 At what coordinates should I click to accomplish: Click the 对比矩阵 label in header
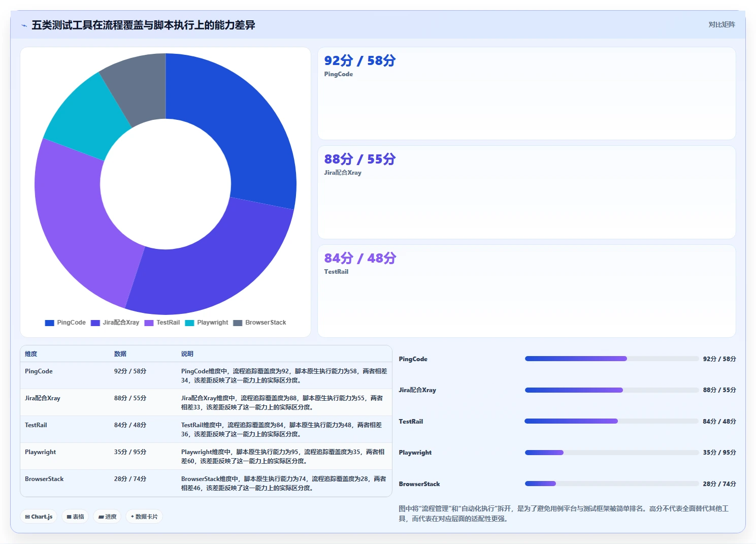point(721,24)
